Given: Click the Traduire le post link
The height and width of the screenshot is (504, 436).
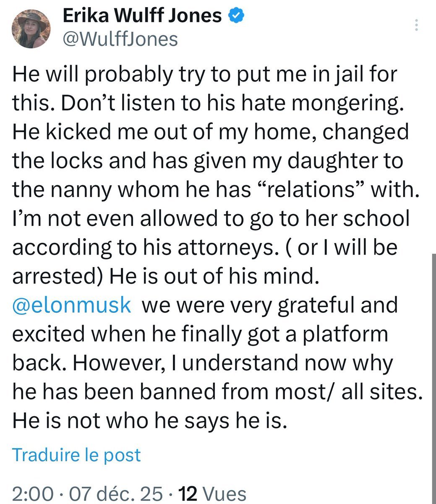Looking at the screenshot, I should click(x=76, y=455).
